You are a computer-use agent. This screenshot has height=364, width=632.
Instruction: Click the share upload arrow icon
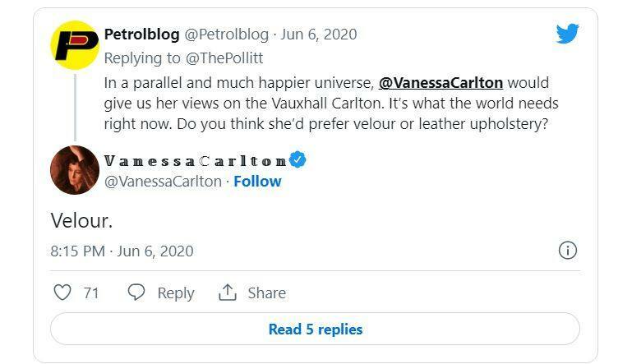tap(227, 293)
